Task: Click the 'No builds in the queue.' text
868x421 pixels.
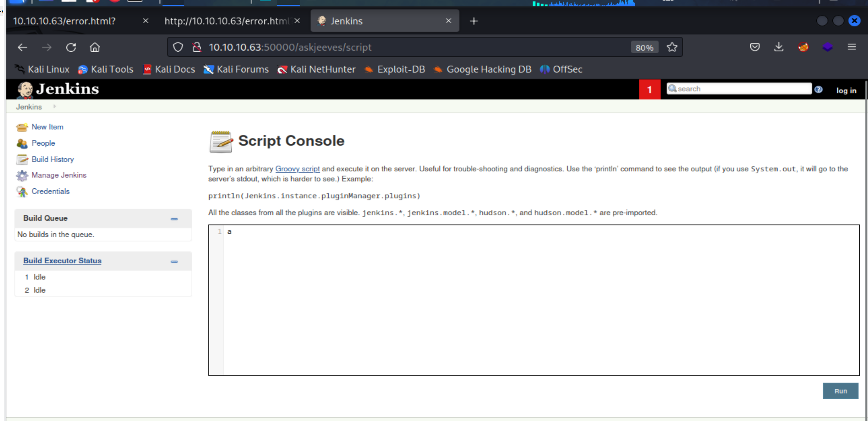Action: click(x=56, y=235)
